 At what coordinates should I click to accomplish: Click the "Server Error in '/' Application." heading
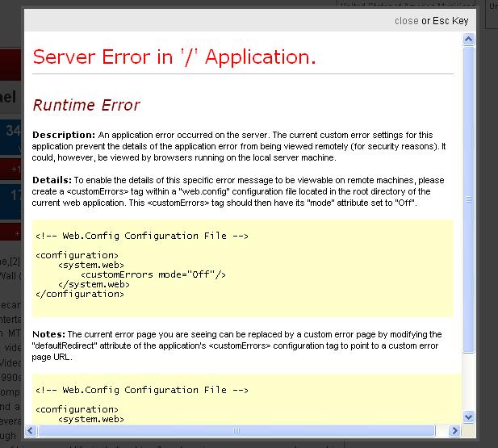click(174, 57)
